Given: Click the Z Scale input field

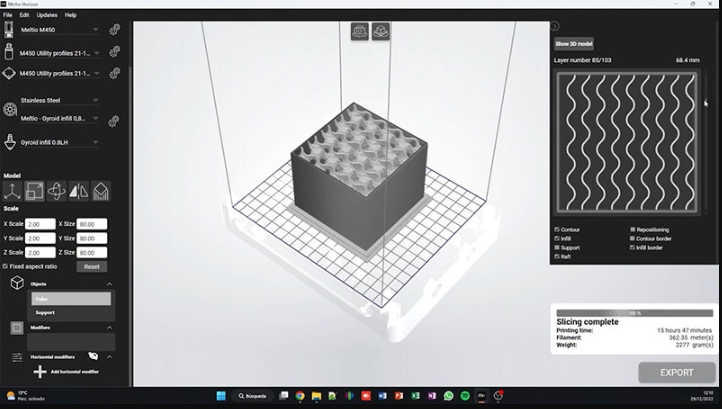Looking at the screenshot, I should point(40,252).
